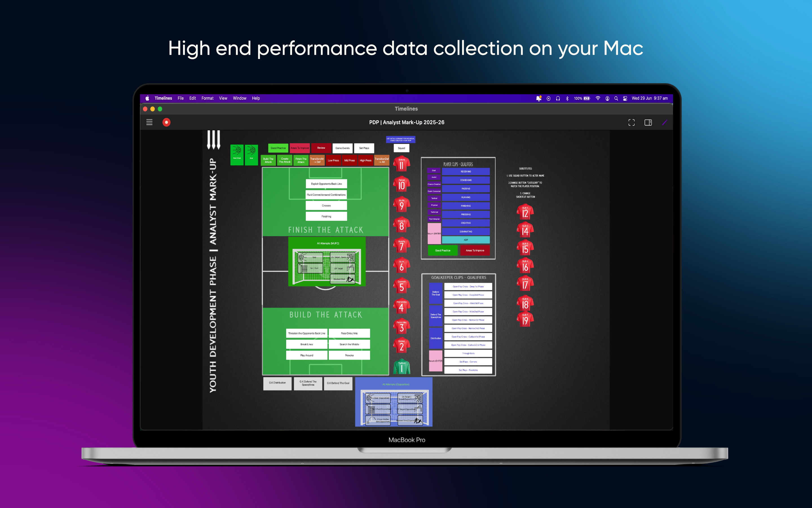Screen dimensions: 812x508
Task: Enter full screen with the brackets icon
Action: pyautogui.click(x=632, y=123)
